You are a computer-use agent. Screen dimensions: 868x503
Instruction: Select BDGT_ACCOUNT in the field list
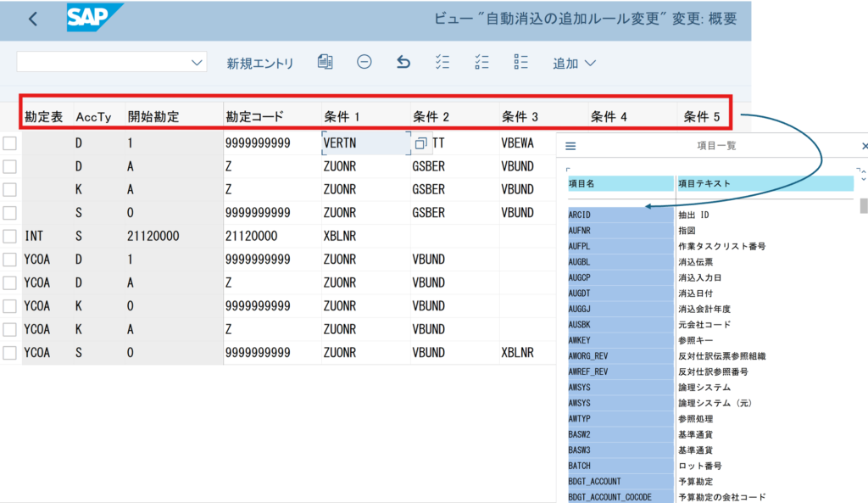[x=620, y=482]
